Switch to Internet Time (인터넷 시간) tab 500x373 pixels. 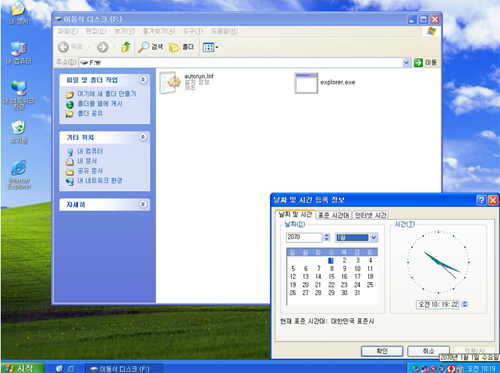tap(370, 215)
